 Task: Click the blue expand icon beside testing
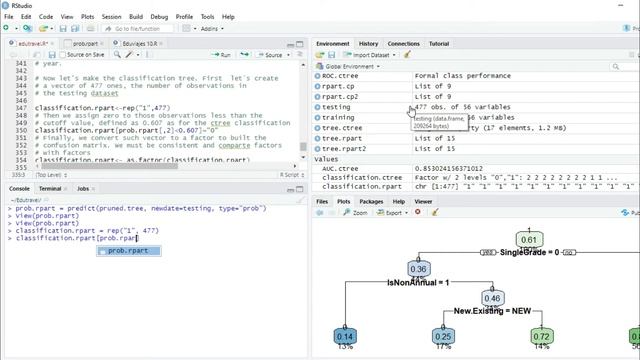coord(317,107)
